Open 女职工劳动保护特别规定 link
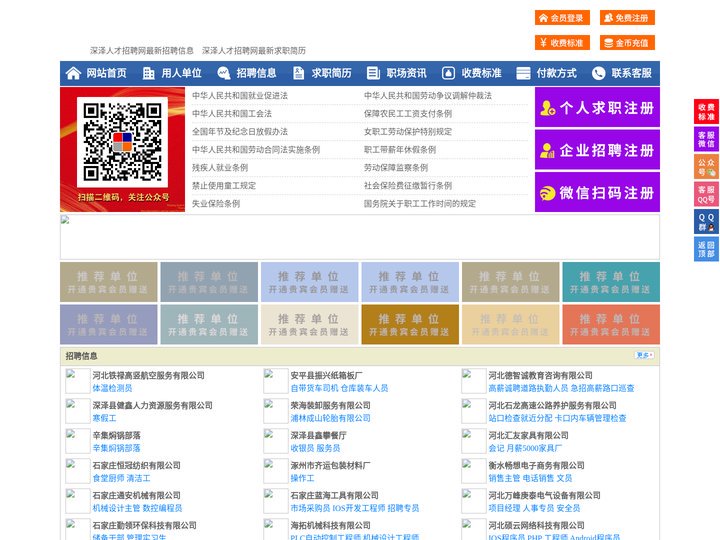Image resolution: width=720 pixels, height=540 pixels. [408, 131]
